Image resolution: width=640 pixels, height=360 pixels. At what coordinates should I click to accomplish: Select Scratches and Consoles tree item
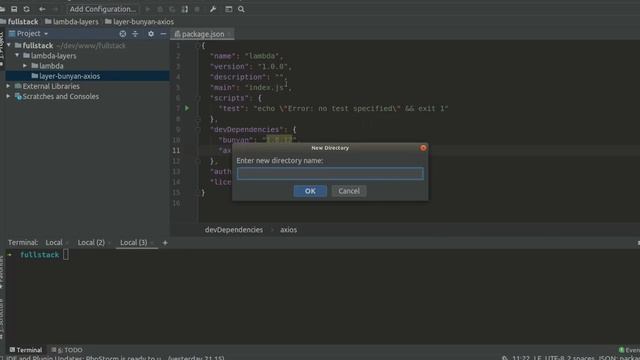(60, 96)
